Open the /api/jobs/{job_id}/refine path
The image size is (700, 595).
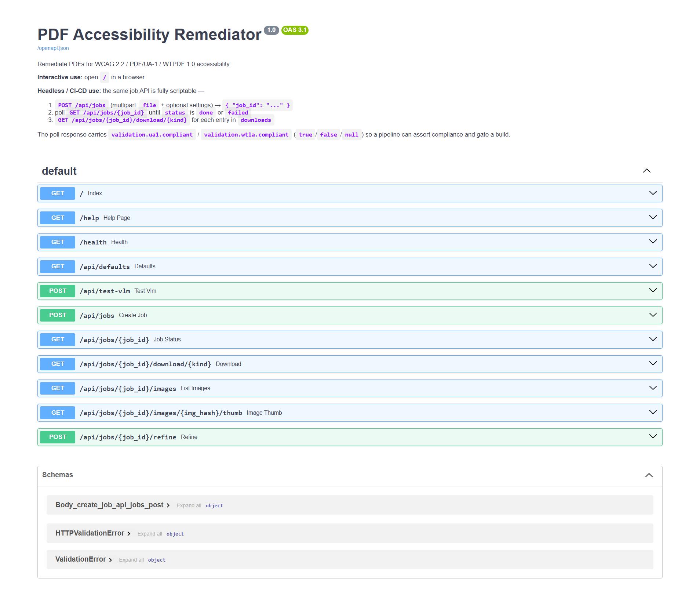(x=128, y=437)
